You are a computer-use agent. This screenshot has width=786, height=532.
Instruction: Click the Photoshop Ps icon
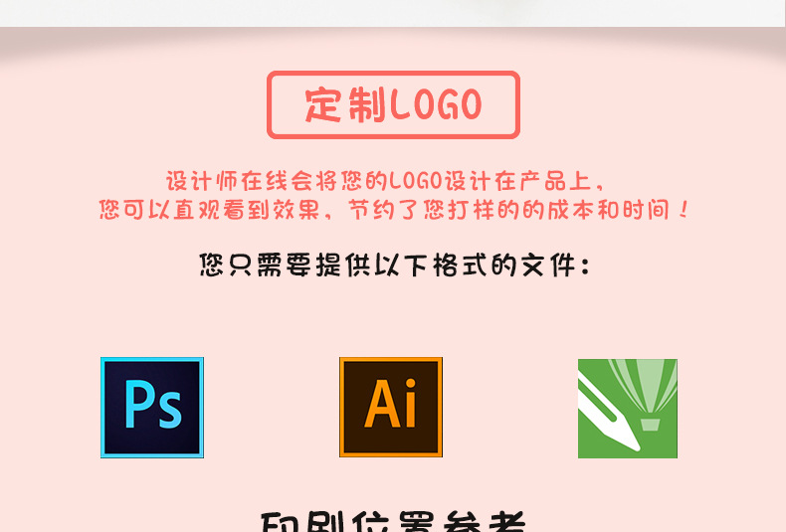[x=152, y=408]
